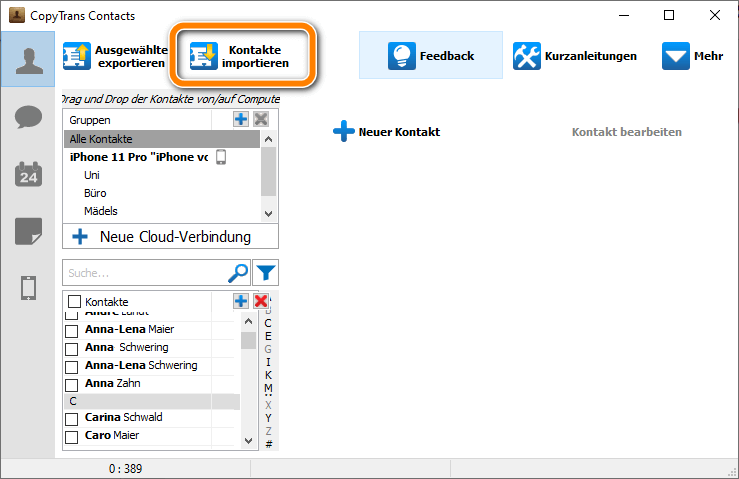Check Anna-Lena Schwering checkbox

[72, 367]
